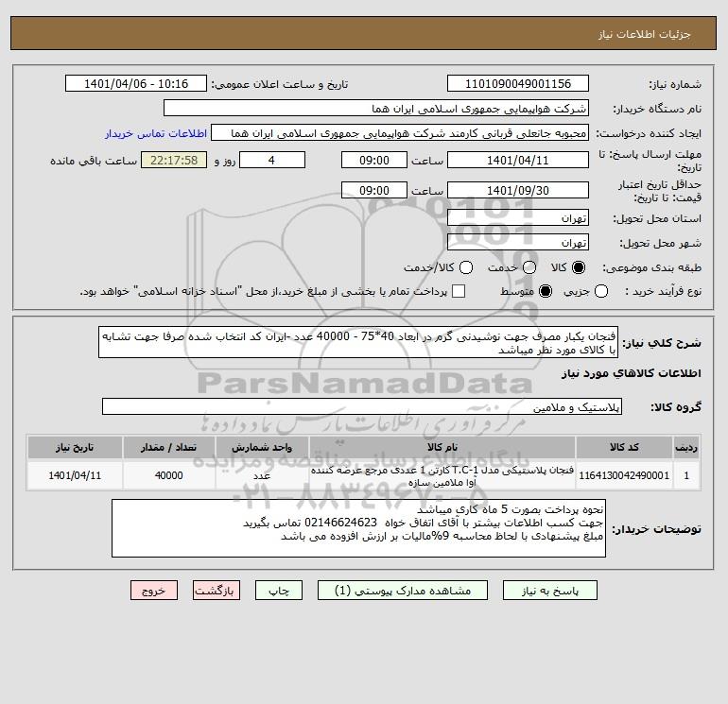728x704 pixels.
Task: Choose the جزیی purchase type radio
Action: pyautogui.click(x=601, y=291)
